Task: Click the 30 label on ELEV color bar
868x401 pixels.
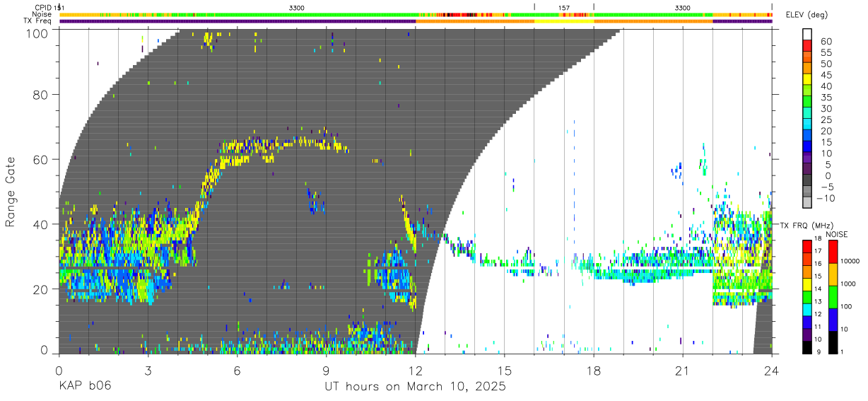Action: [x=826, y=108]
